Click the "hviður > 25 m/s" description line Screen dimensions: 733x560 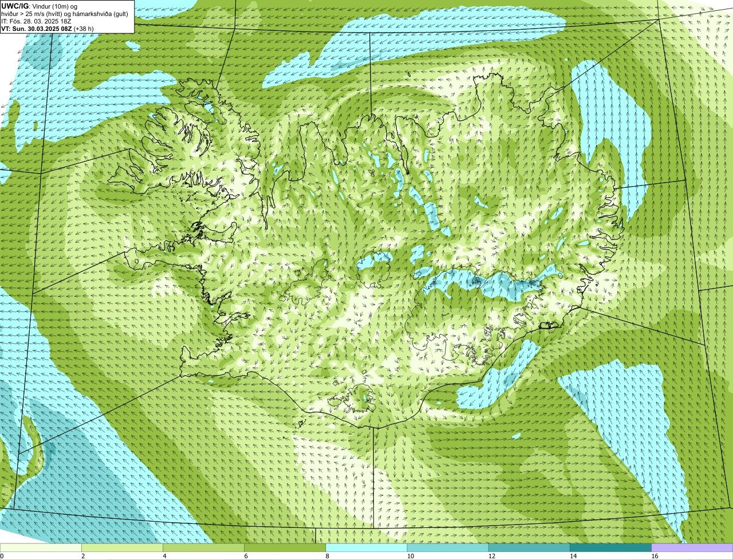[65, 14]
